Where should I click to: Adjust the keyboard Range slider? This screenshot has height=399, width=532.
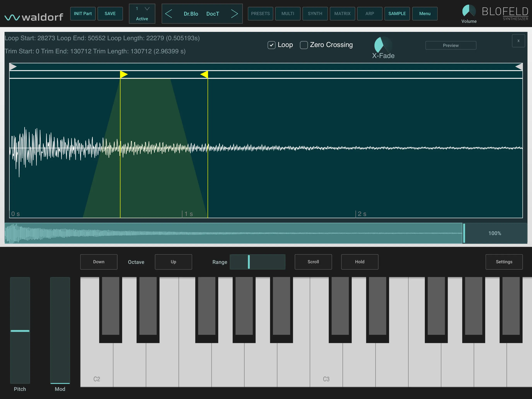[x=249, y=262]
